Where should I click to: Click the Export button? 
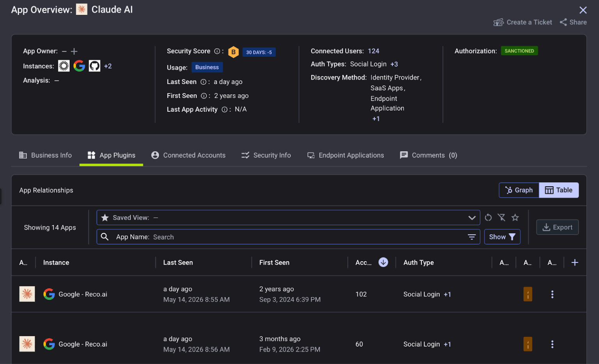coord(557,227)
